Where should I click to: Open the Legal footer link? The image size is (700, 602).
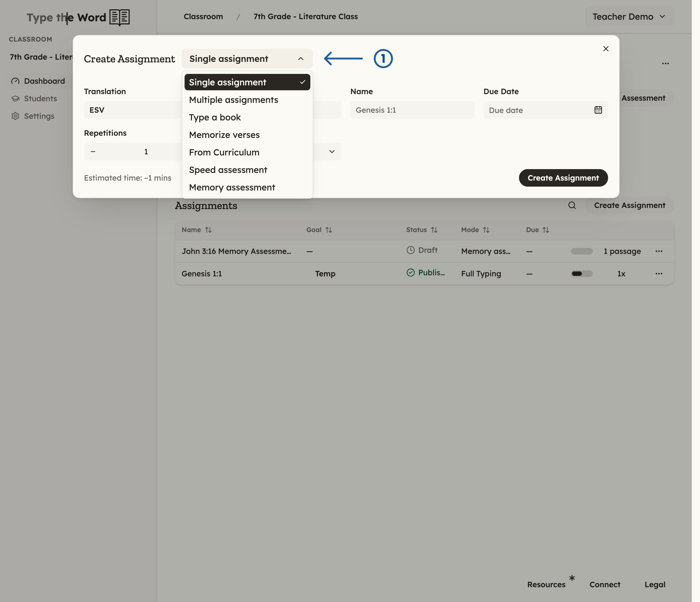tap(655, 584)
